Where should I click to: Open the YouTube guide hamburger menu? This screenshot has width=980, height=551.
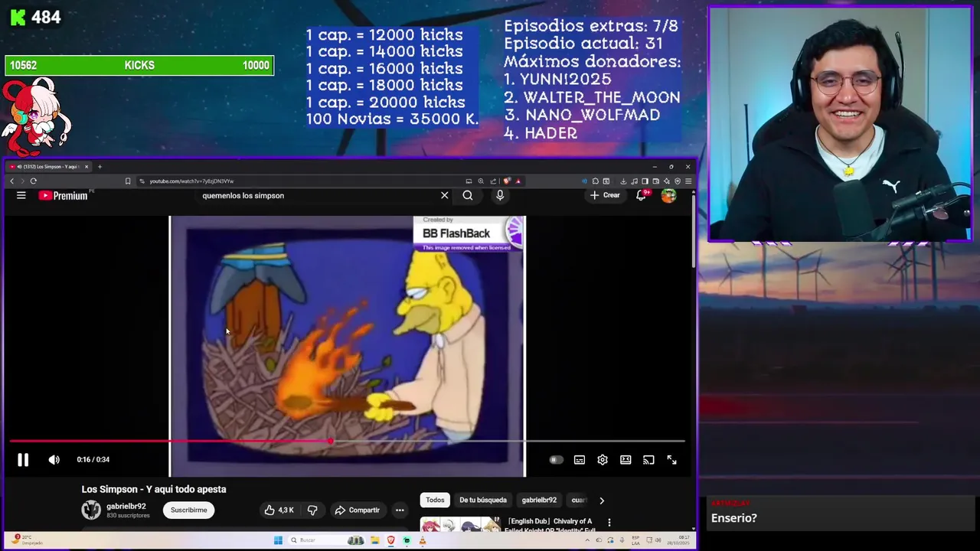pos(21,195)
